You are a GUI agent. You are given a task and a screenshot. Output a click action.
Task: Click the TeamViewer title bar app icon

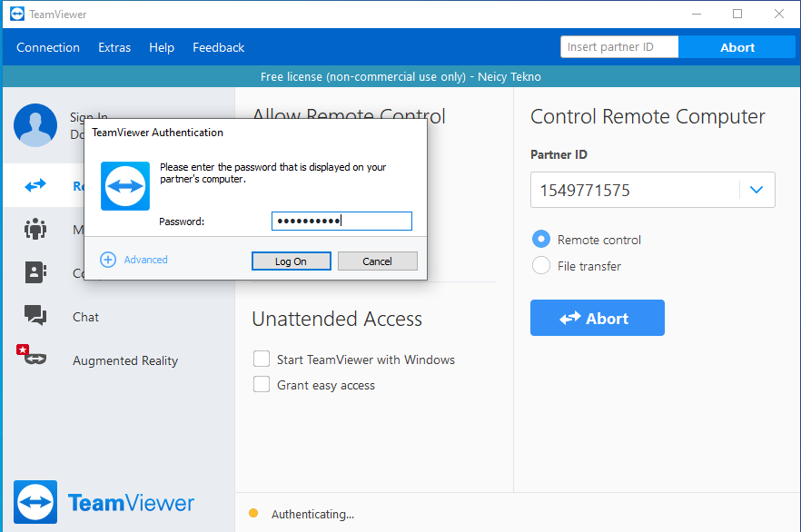tap(17, 14)
